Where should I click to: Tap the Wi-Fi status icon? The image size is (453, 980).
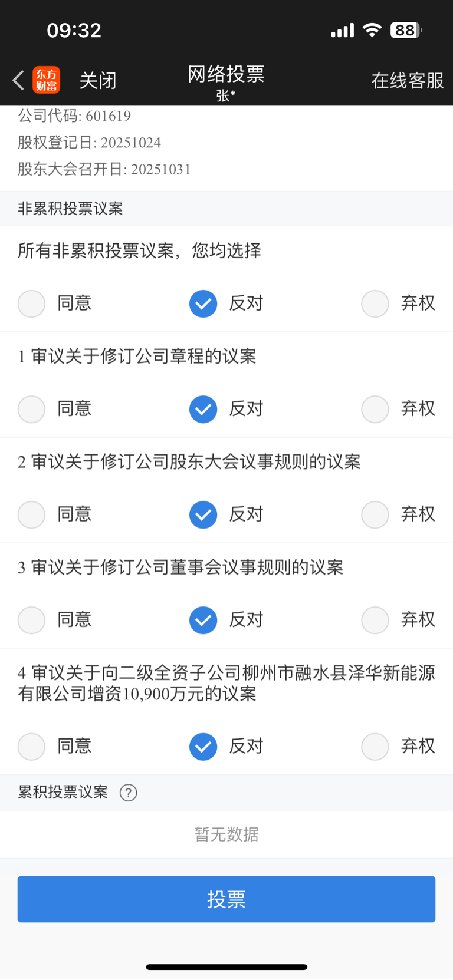coord(372,30)
